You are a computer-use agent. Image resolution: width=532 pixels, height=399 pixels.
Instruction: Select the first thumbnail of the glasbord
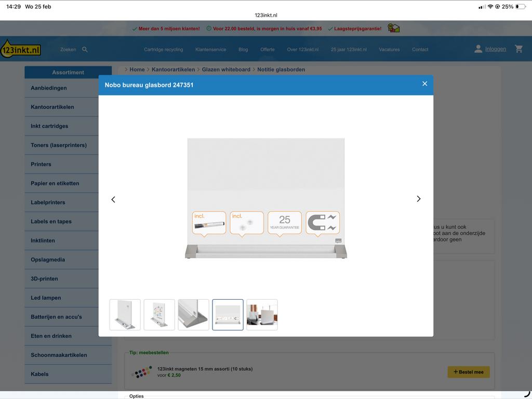pos(125,315)
